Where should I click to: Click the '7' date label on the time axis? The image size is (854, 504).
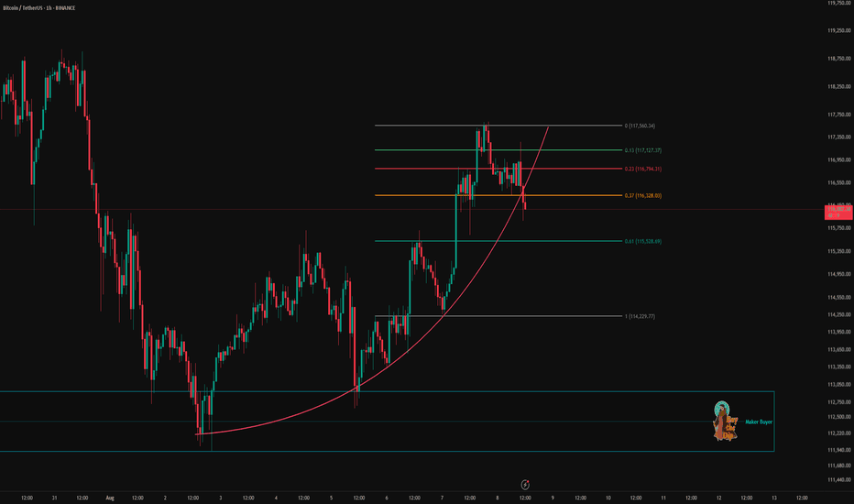(x=443, y=498)
